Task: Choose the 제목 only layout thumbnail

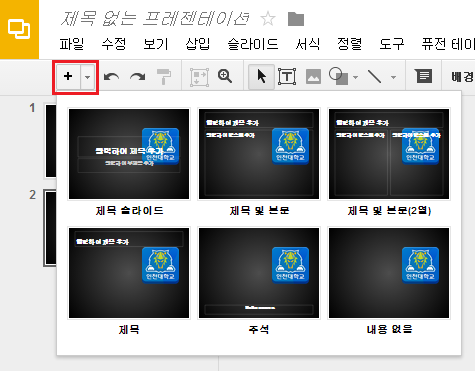Action: pos(129,273)
